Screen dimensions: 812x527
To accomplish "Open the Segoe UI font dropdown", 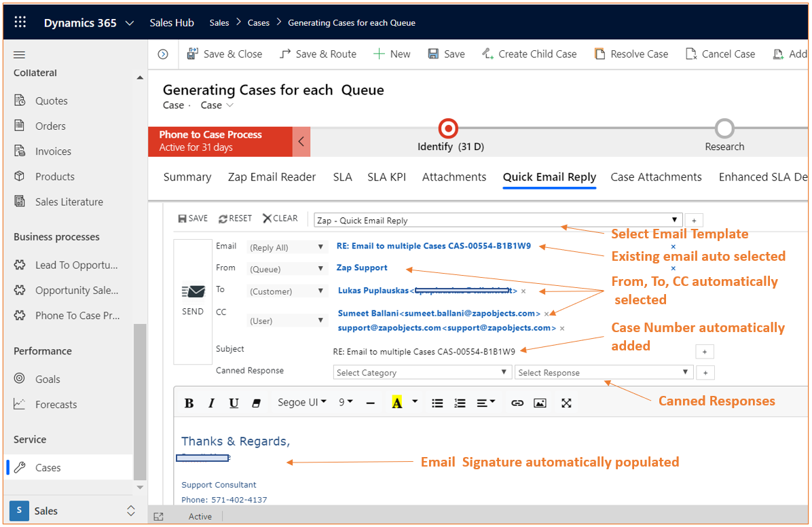I will click(x=302, y=403).
